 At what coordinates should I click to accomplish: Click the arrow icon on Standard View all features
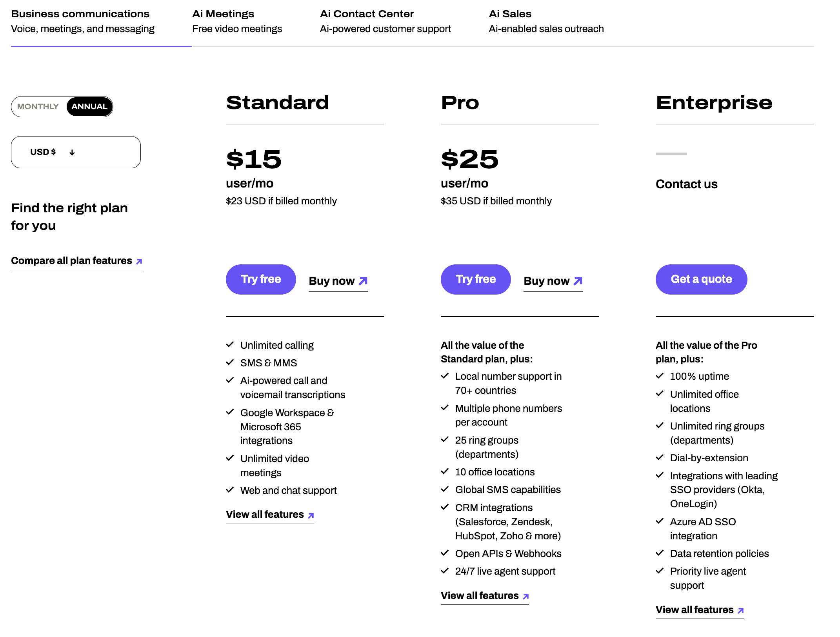click(311, 515)
